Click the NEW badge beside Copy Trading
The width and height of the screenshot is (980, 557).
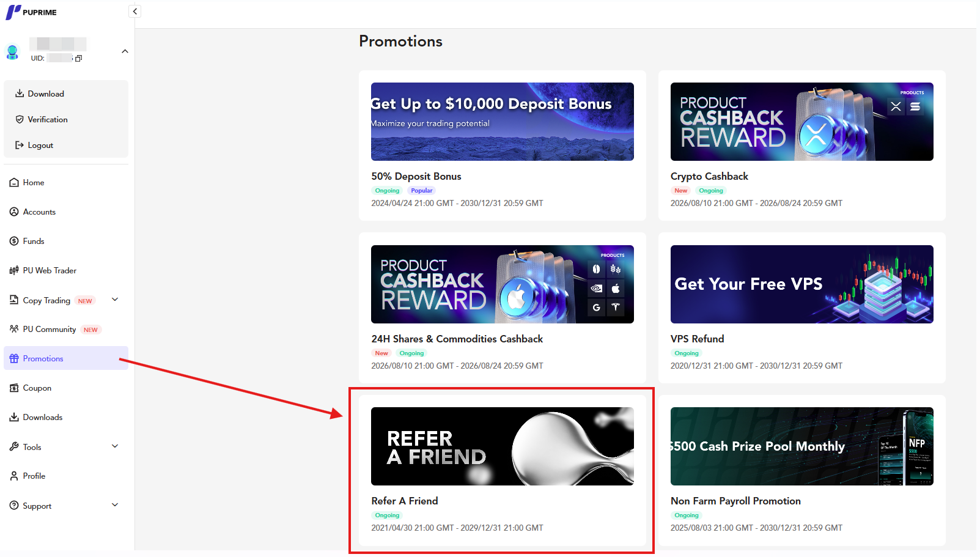click(85, 301)
